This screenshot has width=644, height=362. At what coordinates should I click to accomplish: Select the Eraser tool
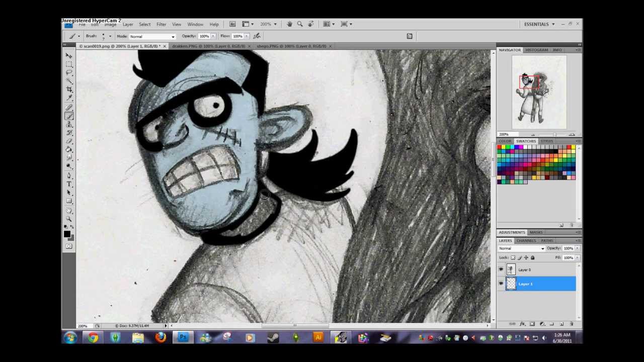tap(69, 142)
